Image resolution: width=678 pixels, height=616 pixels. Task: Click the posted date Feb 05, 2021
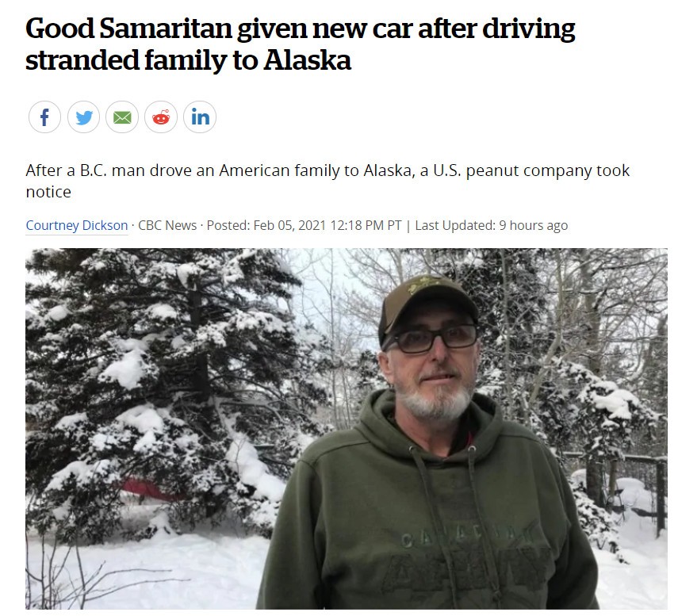289,225
